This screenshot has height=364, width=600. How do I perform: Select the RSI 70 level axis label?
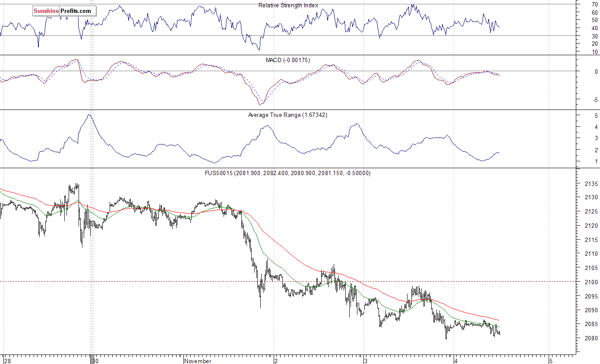click(594, 4)
